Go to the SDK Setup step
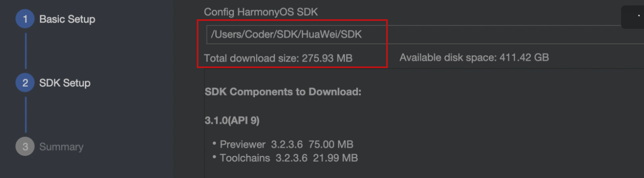Screen dimensions: 644x178 click(65, 83)
